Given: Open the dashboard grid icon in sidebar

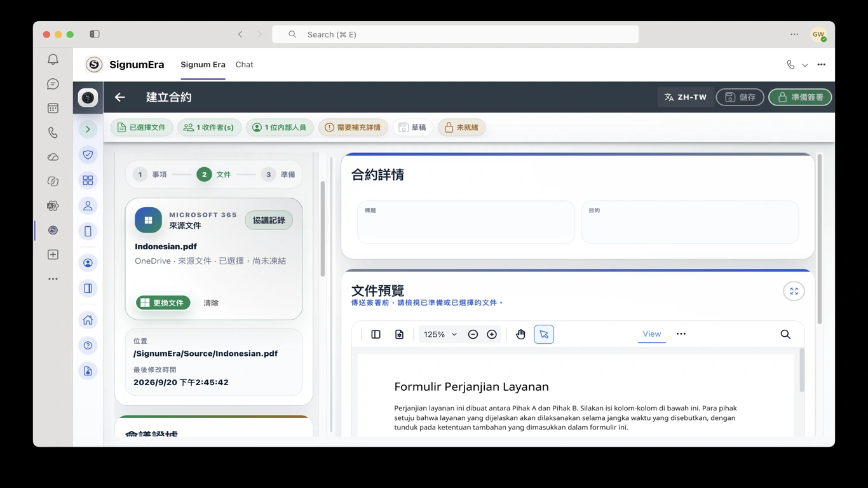Looking at the screenshot, I should pyautogui.click(x=88, y=180).
